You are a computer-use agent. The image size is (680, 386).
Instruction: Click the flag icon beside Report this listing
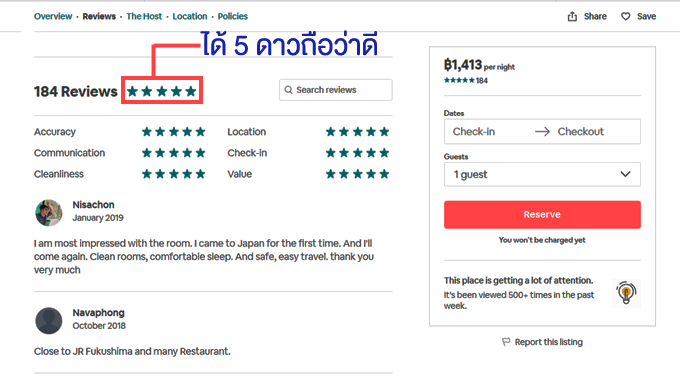[x=506, y=342]
